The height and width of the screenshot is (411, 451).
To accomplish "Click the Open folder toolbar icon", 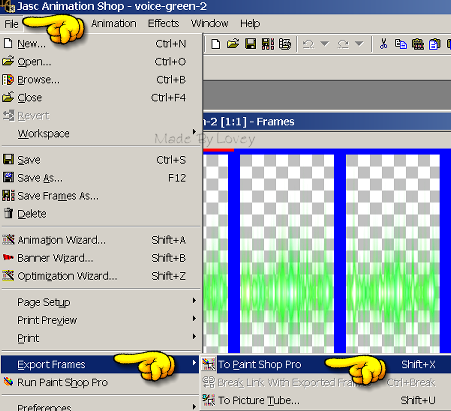I will pyautogui.click(x=233, y=44).
